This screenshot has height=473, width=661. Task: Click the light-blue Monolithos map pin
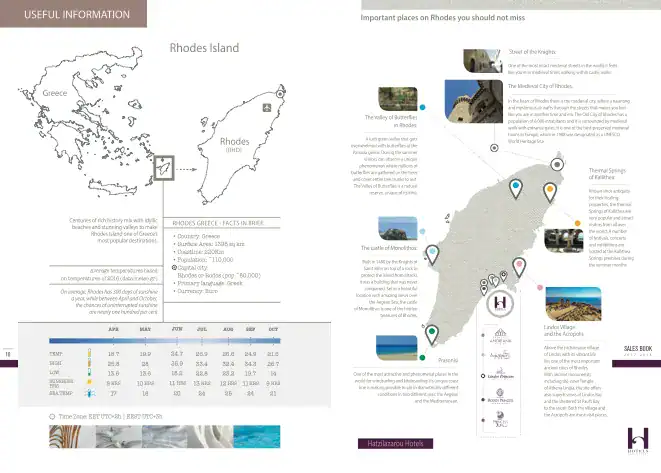click(x=432, y=255)
